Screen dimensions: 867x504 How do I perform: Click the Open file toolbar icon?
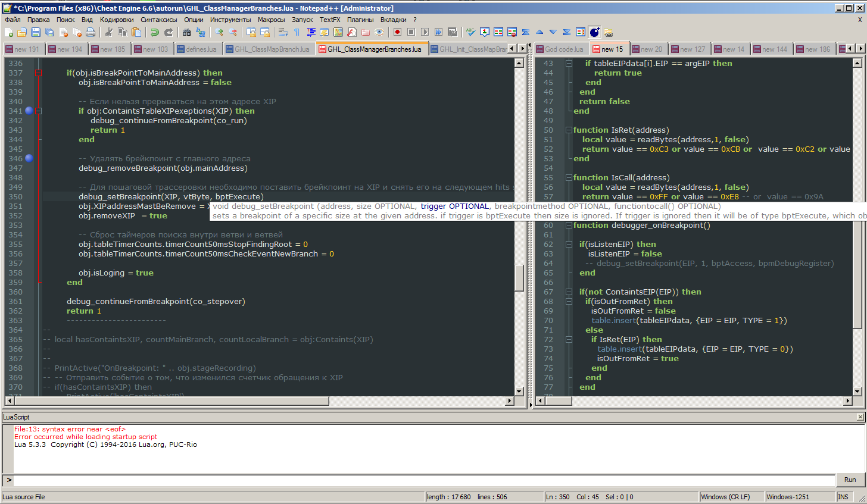(x=22, y=32)
